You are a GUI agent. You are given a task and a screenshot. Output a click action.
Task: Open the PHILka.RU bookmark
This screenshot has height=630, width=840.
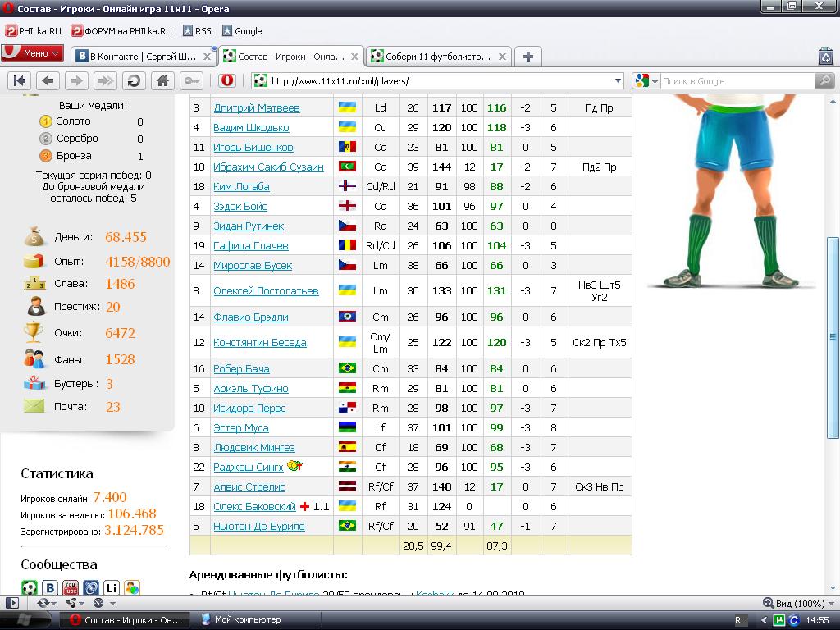[x=34, y=31]
